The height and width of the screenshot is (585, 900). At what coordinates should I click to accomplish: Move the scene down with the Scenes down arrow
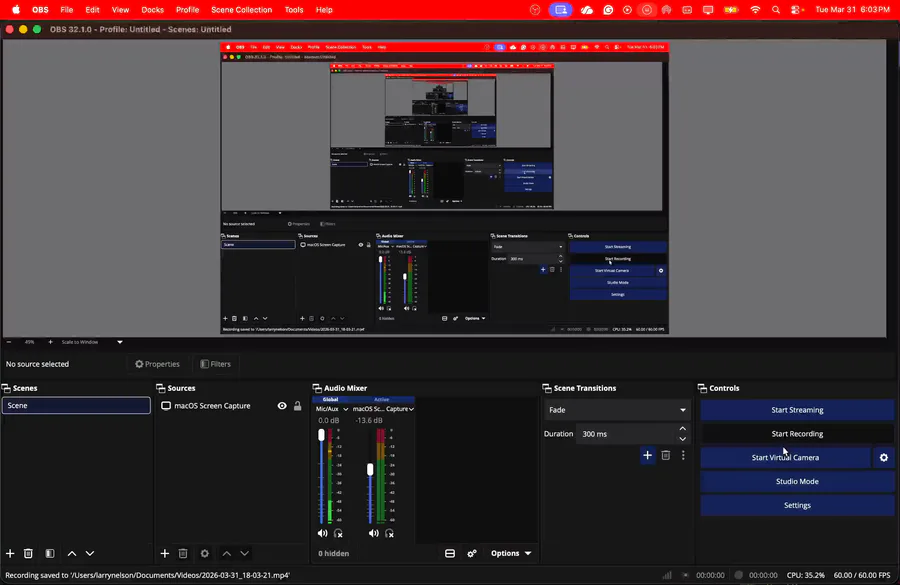point(90,553)
